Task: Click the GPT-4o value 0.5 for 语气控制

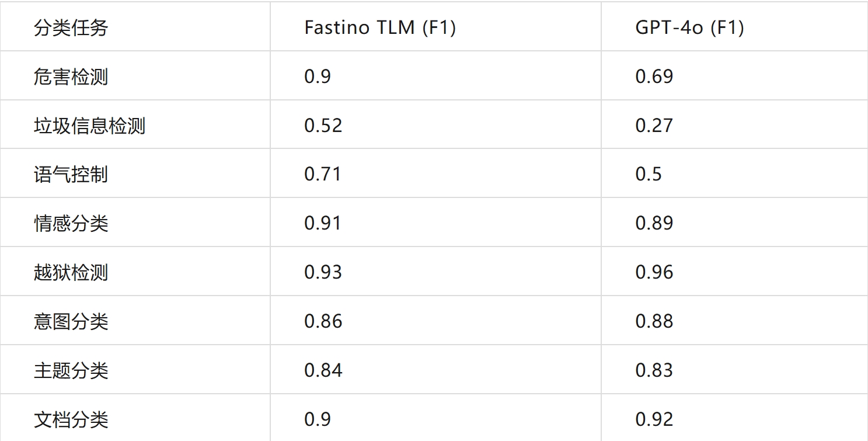Action: 648,174
